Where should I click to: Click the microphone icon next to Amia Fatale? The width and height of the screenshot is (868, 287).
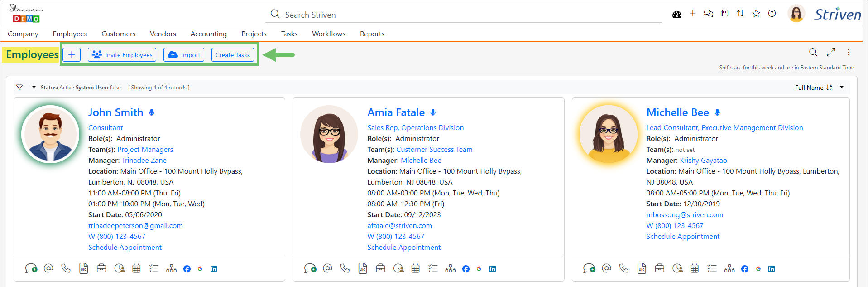(x=433, y=112)
